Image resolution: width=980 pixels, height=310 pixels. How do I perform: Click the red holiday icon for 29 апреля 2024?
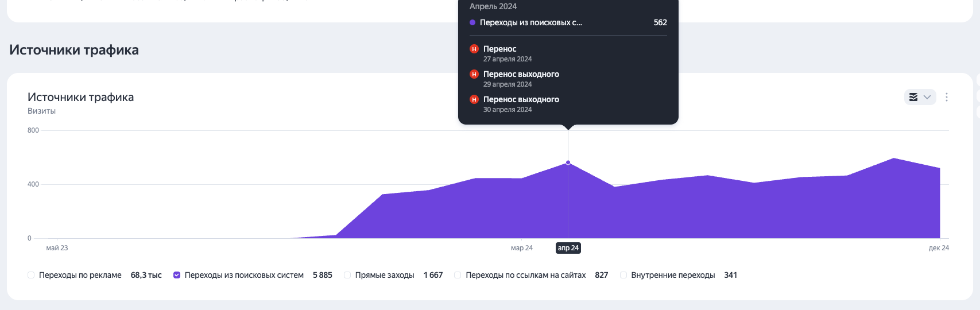click(x=474, y=74)
